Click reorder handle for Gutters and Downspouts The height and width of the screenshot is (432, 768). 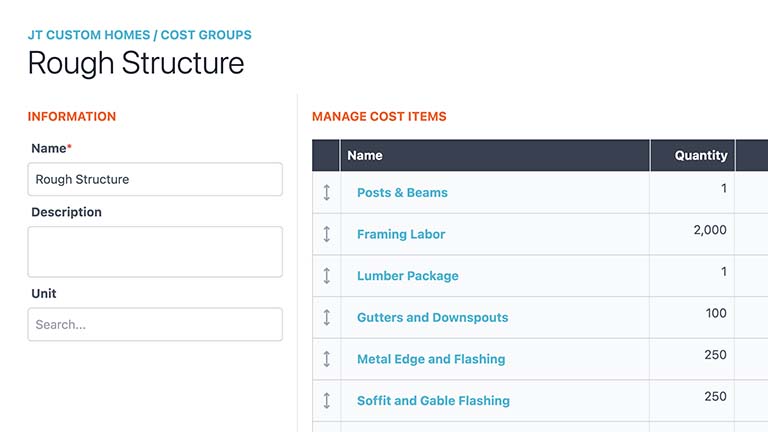click(x=326, y=317)
